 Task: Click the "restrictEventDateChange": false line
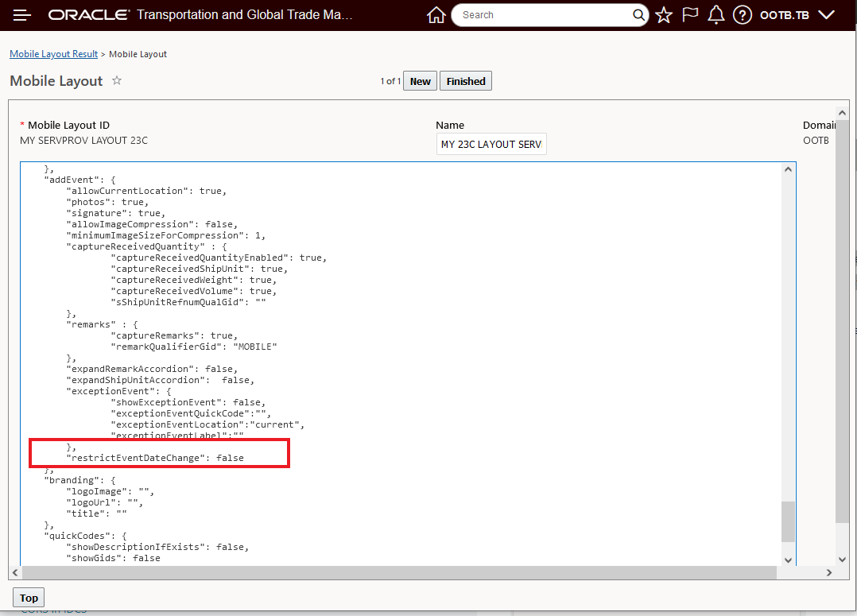click(x=155, y=458)
